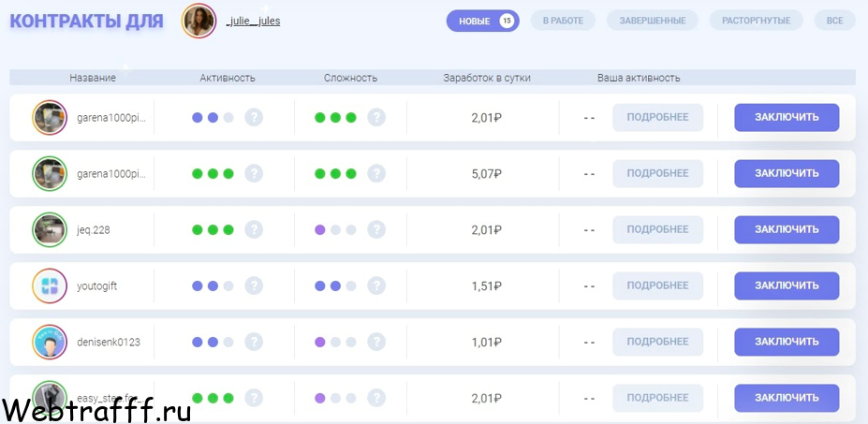This screenshot has height=424, width=868.
Task: Click ПОДРОБНЕЕ in the youtogift row
Action: coord(657,285)
